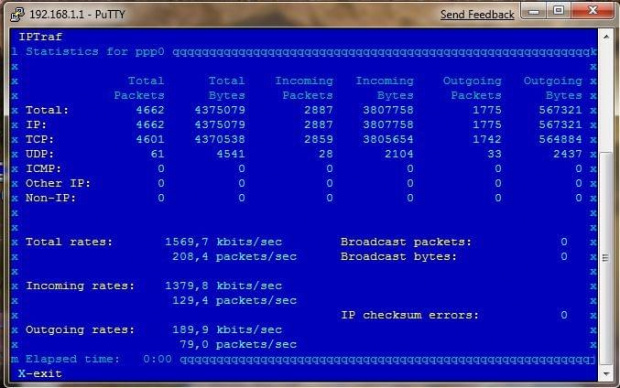Screen dimensions: 620x388
Task: Click UDP incoming bytes value 2104
Action: [x=399, y=154]
